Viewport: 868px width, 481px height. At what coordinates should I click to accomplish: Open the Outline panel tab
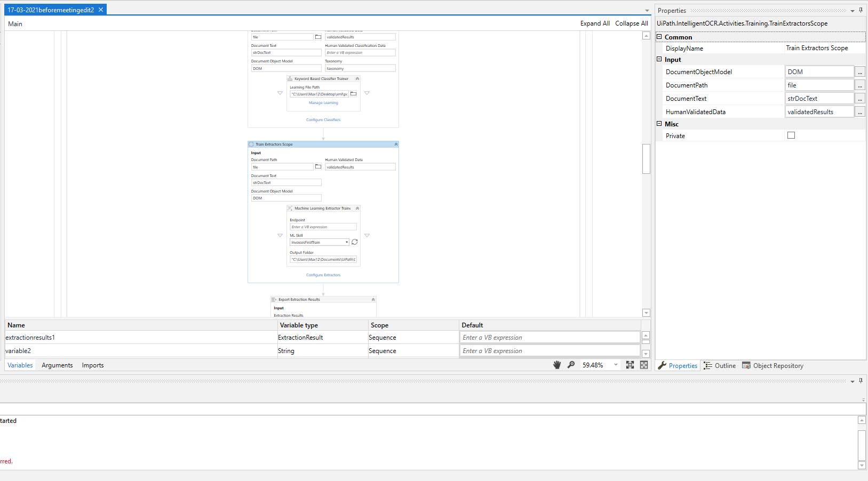point(720,366)
